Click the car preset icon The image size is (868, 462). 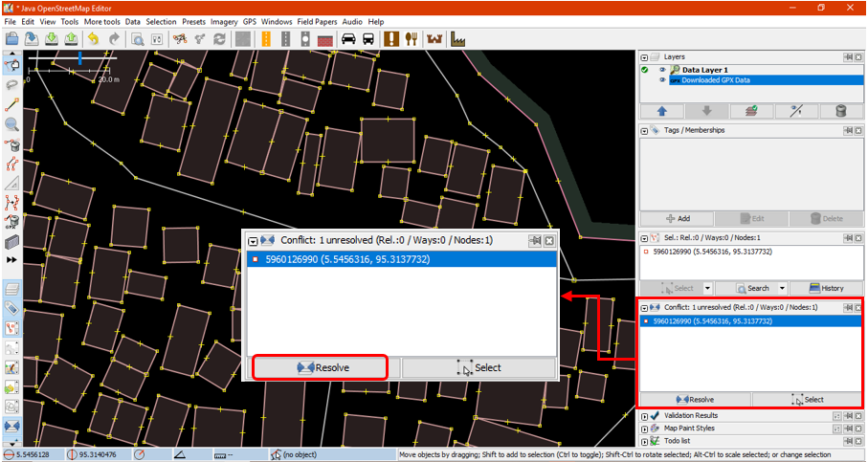[x=348, y=39]
